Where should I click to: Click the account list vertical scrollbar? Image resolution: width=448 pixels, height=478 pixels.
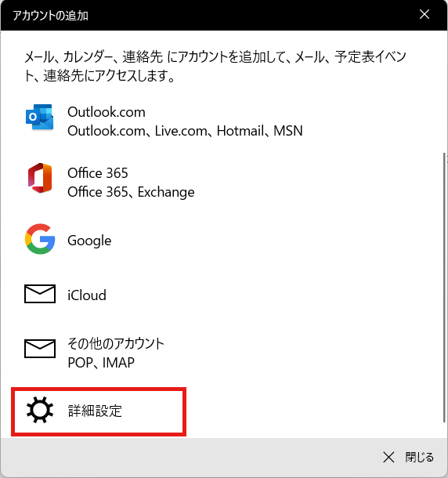(x=445, y=288)
